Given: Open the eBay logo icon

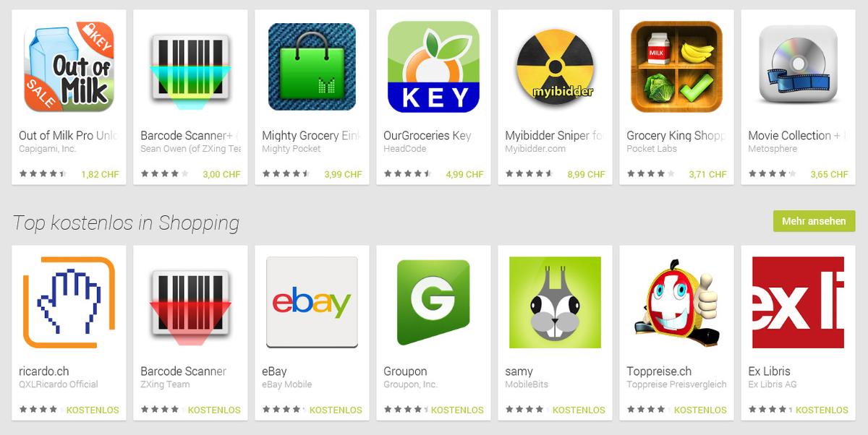Looking at the screenshot, I should (x=312, y=303).
